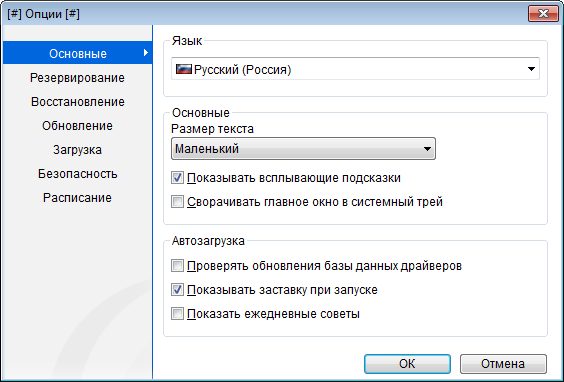564x382 pixels.
Task: Switch to the Обновление category
Action: (x=78, y=126)
